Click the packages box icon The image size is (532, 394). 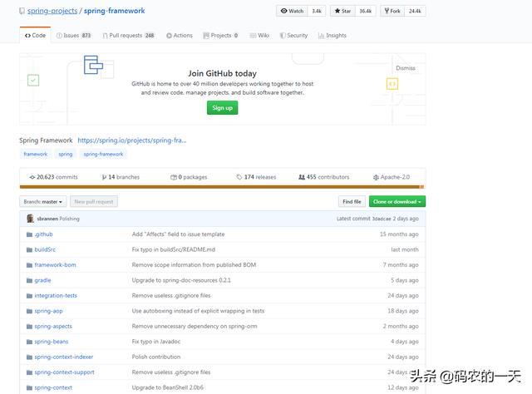click(x=174, y=177)
